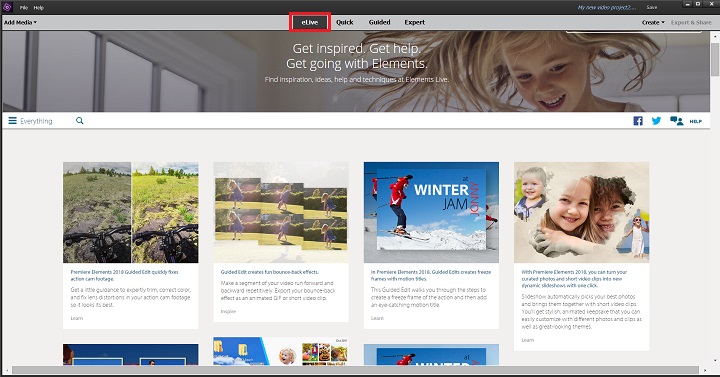Screen dimensions: 720x377
Task: Click the Save button in title bar
Action: [x=652, y=7]
